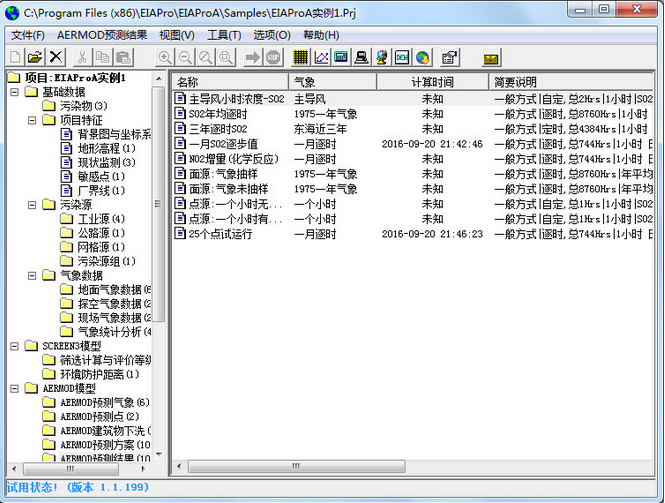Image resolution: width=665 pixels, height=503 pixels.
Task: Open the 视图(V) menu
Action: [x=177, y=35]
